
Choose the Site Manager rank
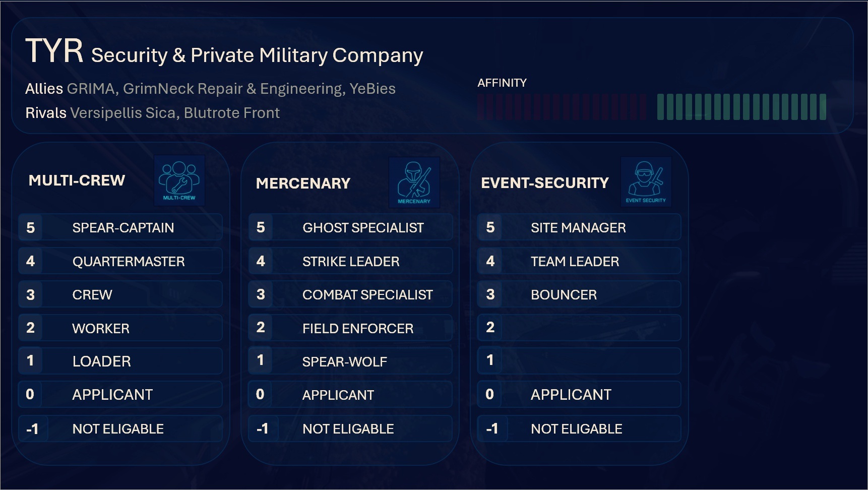coord(578,228)
